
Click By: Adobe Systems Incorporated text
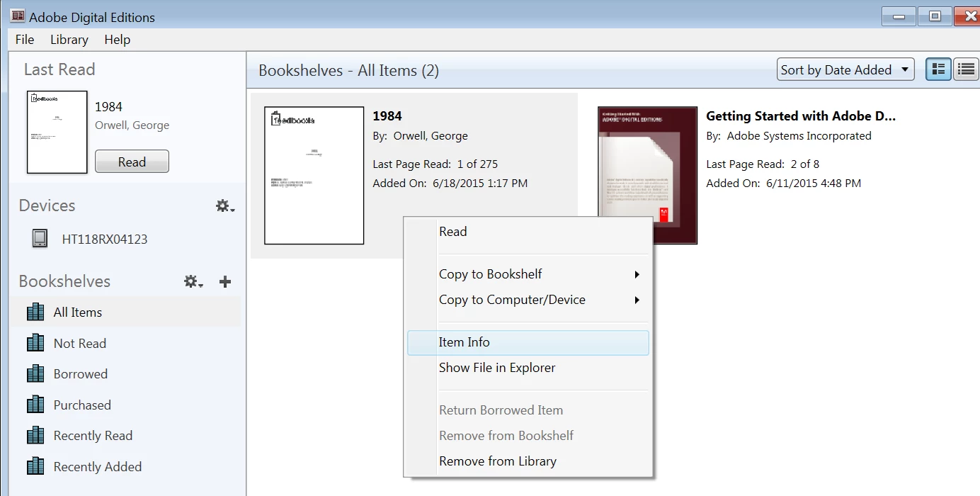pyautogui.click(x=789, y=136)
